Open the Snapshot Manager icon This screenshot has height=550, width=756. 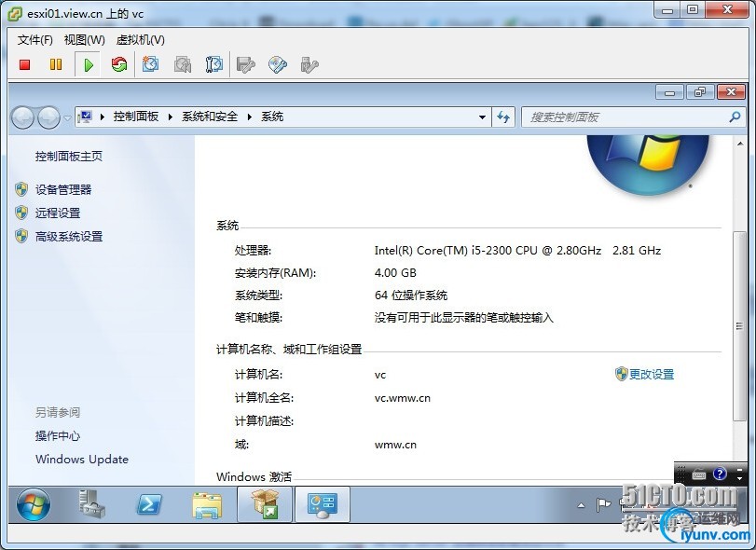(x=214, y=64)
